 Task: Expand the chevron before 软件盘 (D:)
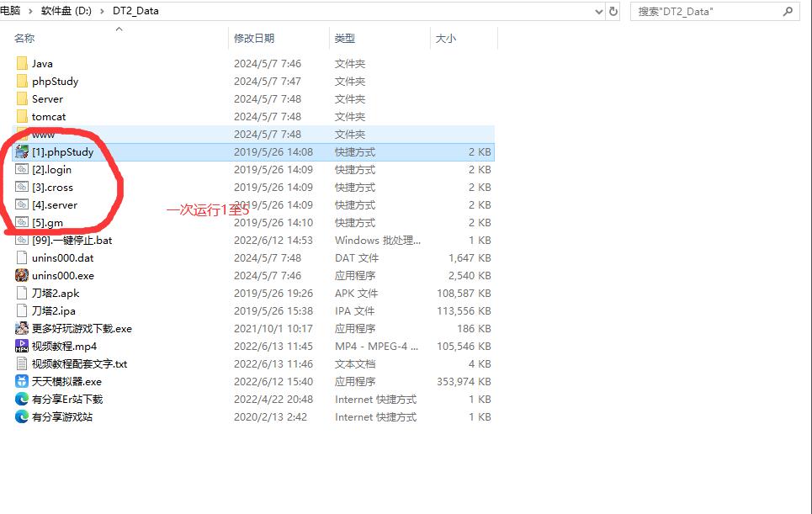[x=31, y=12]
